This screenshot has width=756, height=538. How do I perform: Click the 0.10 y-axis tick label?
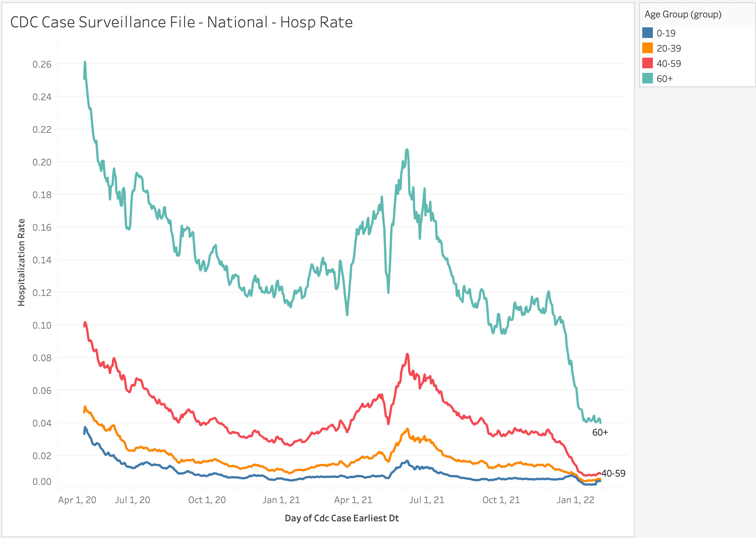(42, 326)
